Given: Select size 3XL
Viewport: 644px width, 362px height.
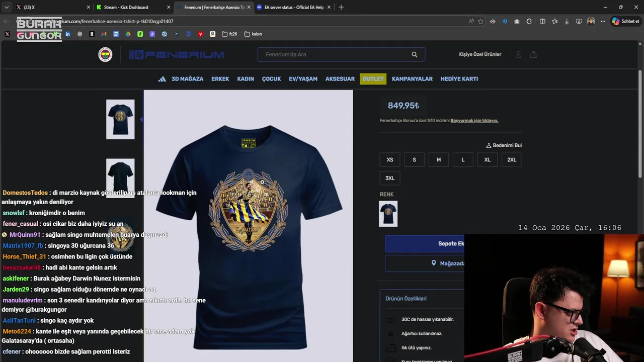Looking at the screenshot, I should [x=390, y=178].
